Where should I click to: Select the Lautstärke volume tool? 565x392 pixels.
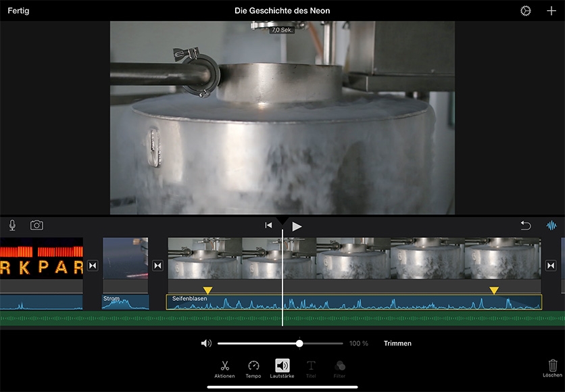click(x=282, y=368)
